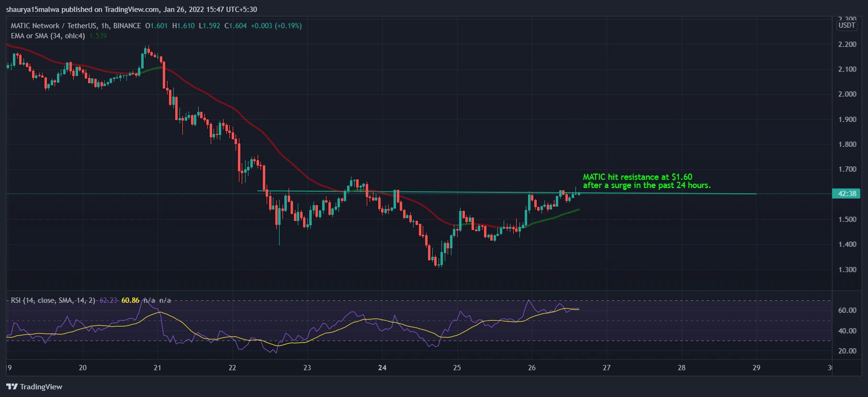Click the 2.200 price axis label
This screenshot has height=397, width=868.
[x=847, y=44]
